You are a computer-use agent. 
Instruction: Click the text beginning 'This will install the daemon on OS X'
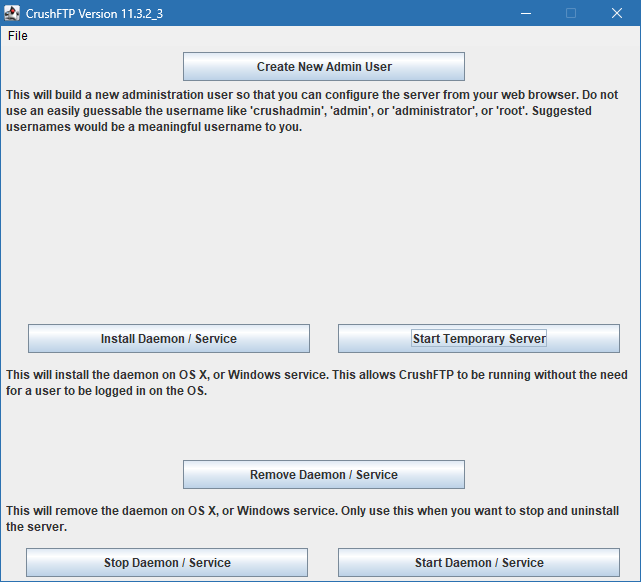coord(316,383)
